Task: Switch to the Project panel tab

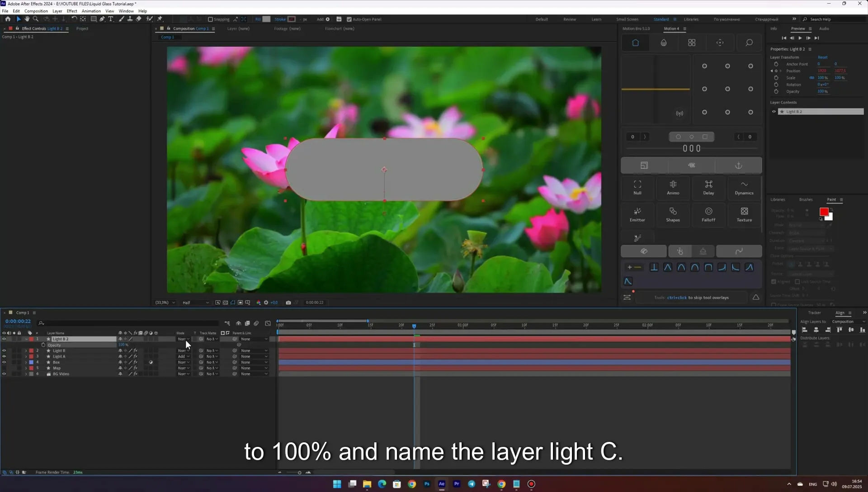Action: [82, 28]
